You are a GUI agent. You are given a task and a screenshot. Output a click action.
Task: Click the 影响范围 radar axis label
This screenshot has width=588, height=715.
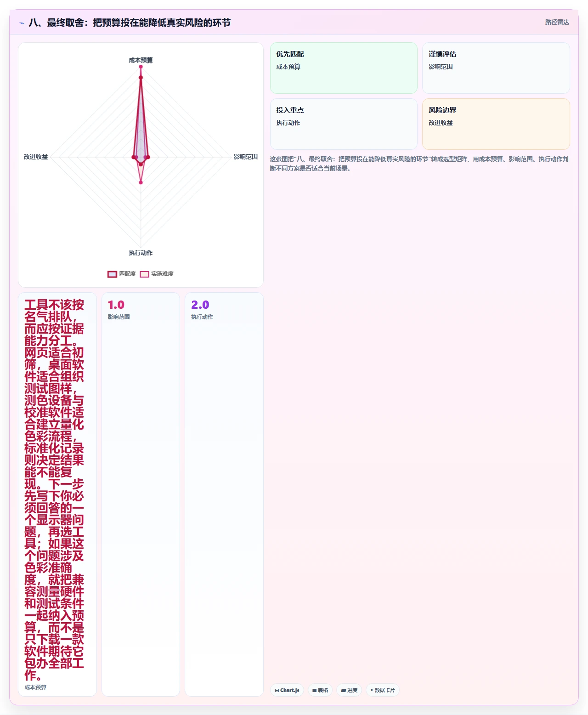(246, 157)
